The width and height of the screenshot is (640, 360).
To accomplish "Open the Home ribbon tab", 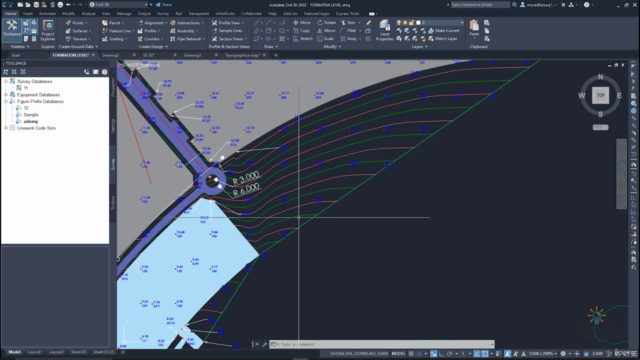I will pyautogui.click(x=11, y=13).
